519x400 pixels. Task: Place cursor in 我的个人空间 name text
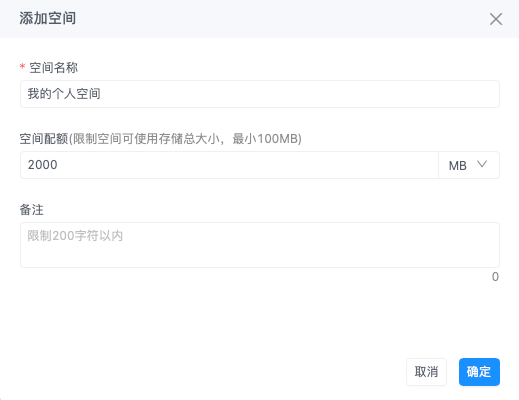coord(64,94)
